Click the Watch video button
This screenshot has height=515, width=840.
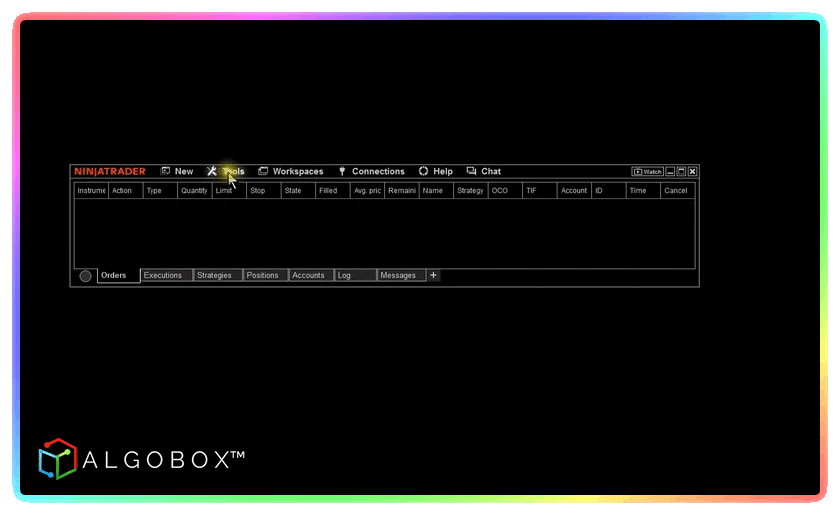[x=647, y=172]
